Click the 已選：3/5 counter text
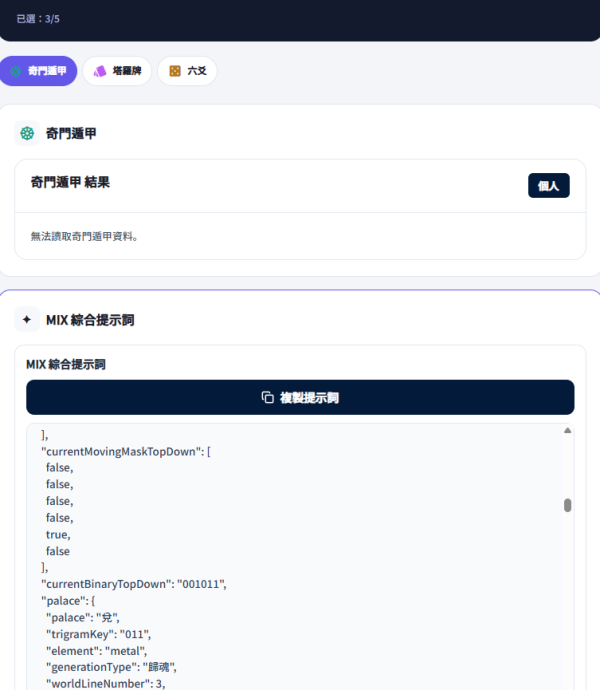Screen dimensions: 600x690 [x=38, y=19]
